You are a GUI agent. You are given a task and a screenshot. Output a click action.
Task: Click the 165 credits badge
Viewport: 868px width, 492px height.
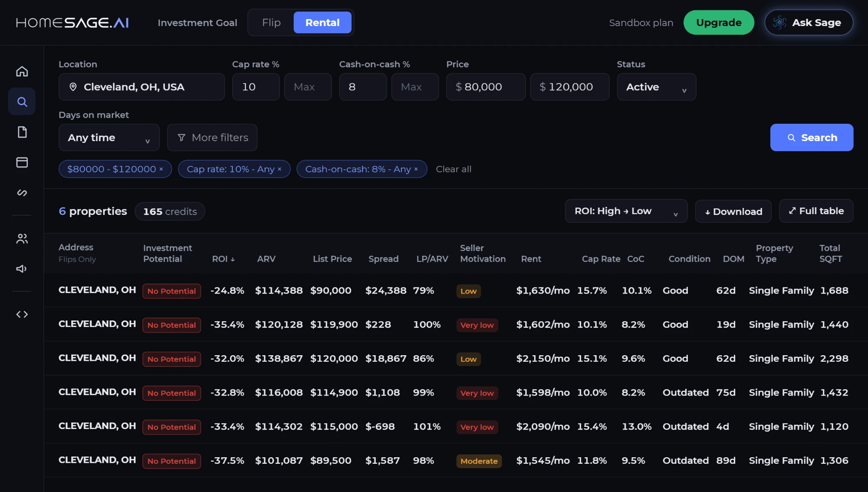pyautogui.click(x=170, y=211)
